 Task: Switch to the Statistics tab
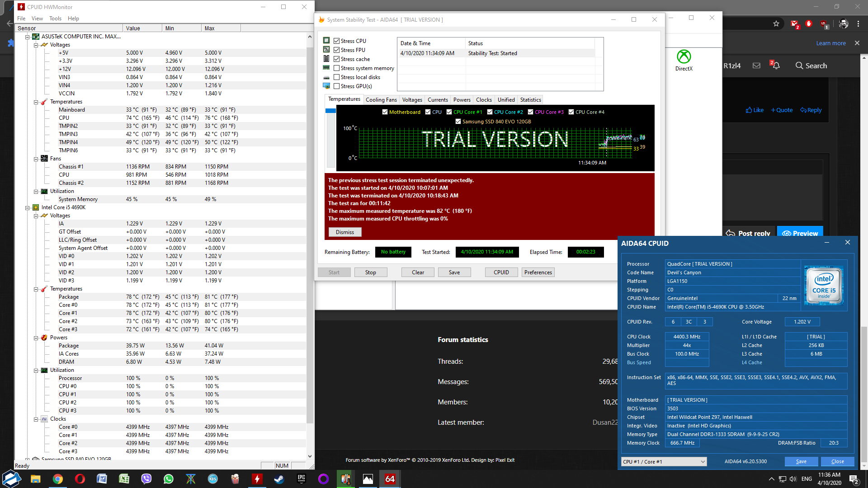[530, 100]
